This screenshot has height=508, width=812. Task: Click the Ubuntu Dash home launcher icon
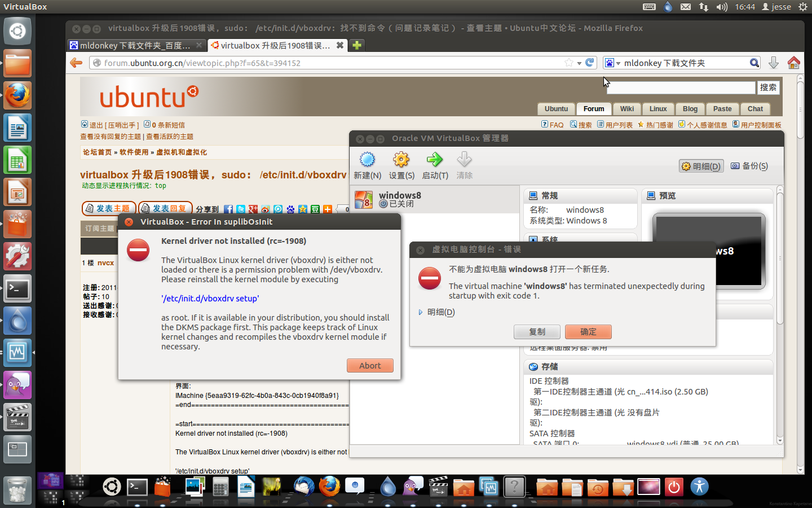point(17,30)
